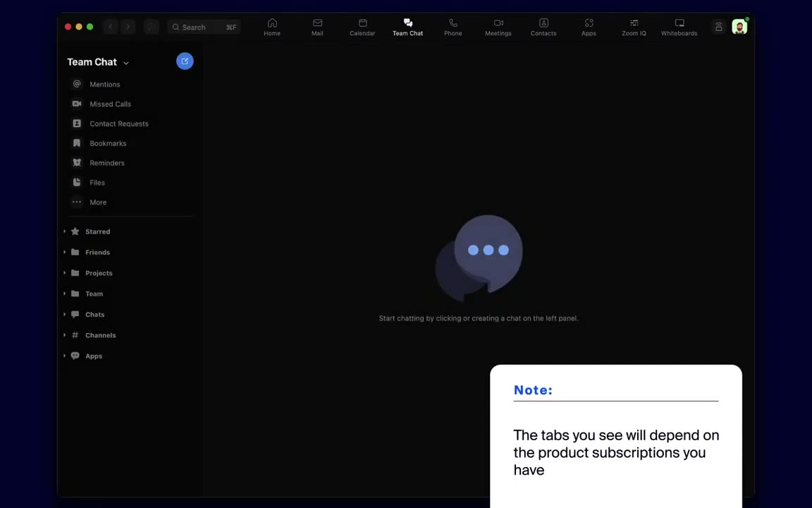Screen dimensions: 812x508
Task: Click the screen share icon beside the avatar
Action: (x=719, y=27)
